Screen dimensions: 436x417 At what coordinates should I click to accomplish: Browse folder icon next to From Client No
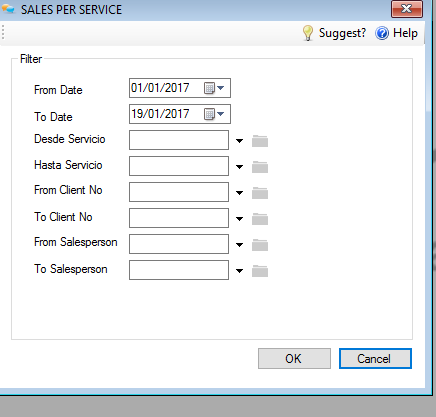260,193
